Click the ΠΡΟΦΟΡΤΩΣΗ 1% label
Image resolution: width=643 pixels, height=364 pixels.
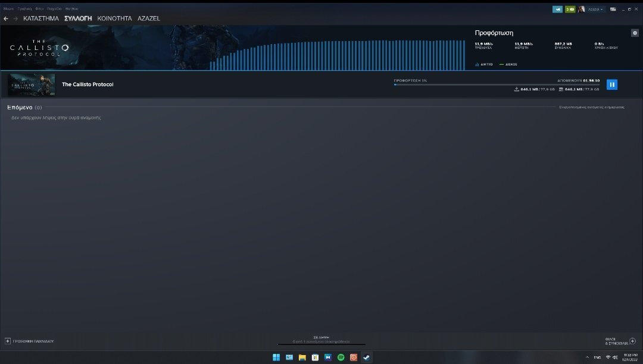pyautogui.click(x=410, y=81)
